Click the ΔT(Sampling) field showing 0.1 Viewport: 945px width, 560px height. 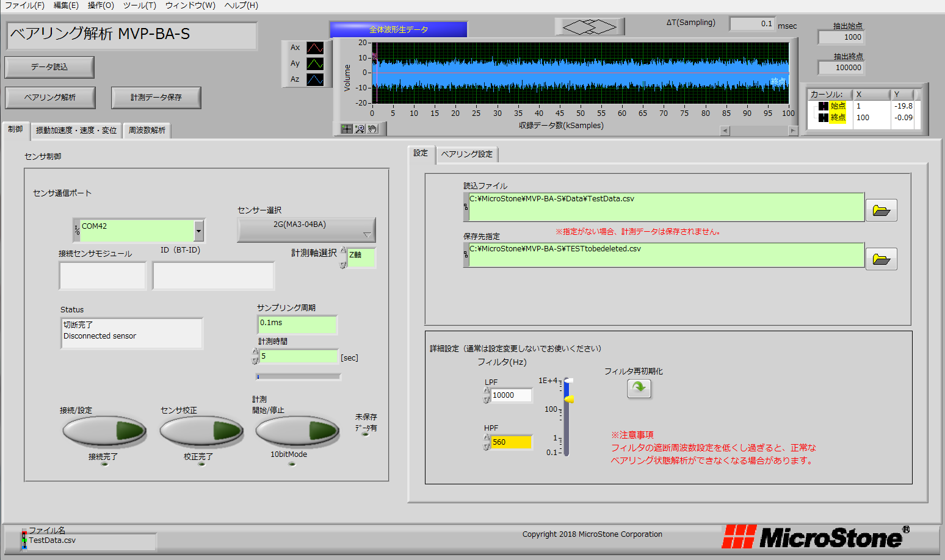tap(752, 24)
